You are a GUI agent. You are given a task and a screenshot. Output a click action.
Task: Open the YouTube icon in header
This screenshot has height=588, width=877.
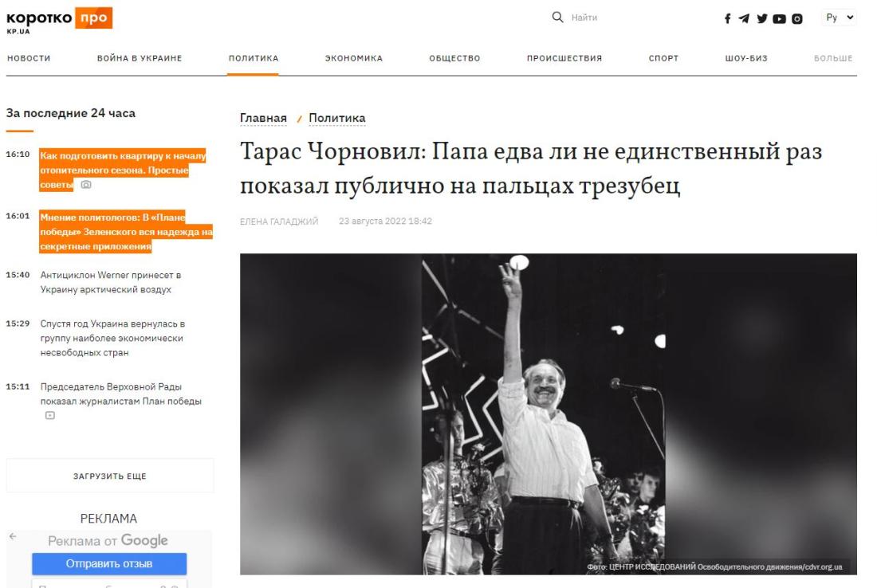tap(779, 19)
